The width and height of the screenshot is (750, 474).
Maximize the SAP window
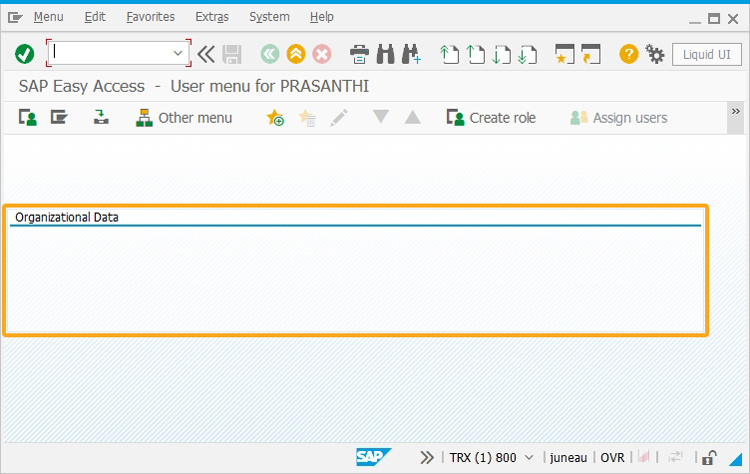pos(714,19)
